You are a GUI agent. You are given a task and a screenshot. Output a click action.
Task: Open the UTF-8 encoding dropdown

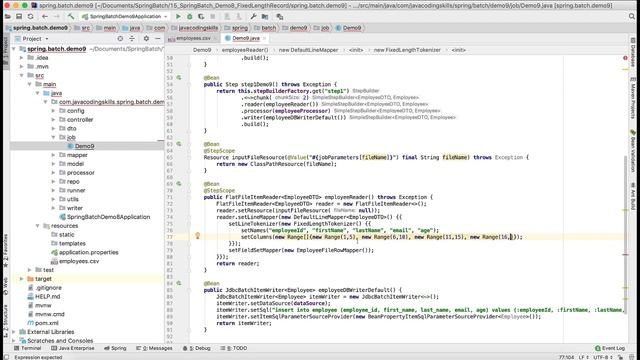click(603, 357)
